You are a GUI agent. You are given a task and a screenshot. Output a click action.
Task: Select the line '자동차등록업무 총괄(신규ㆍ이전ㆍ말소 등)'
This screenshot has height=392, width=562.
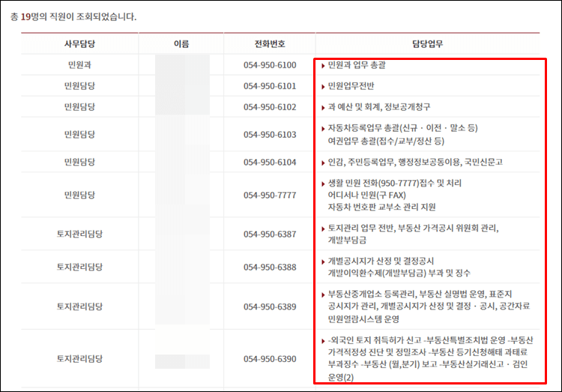pos(402,128)
